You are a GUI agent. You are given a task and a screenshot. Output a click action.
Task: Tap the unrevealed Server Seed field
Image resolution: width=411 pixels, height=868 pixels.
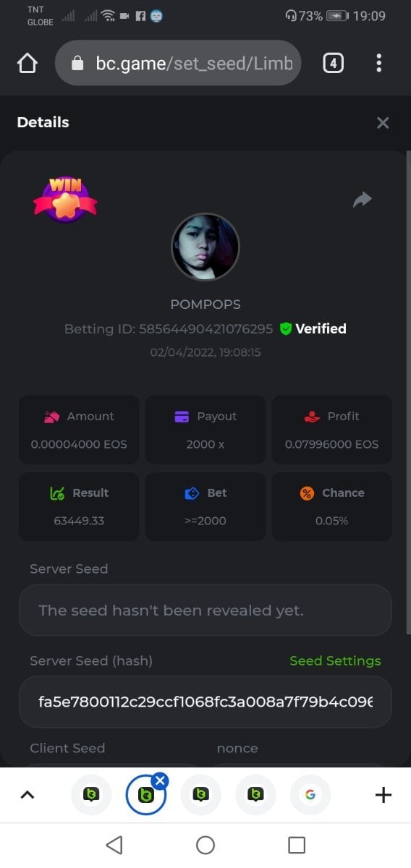(x=205, y=610)
